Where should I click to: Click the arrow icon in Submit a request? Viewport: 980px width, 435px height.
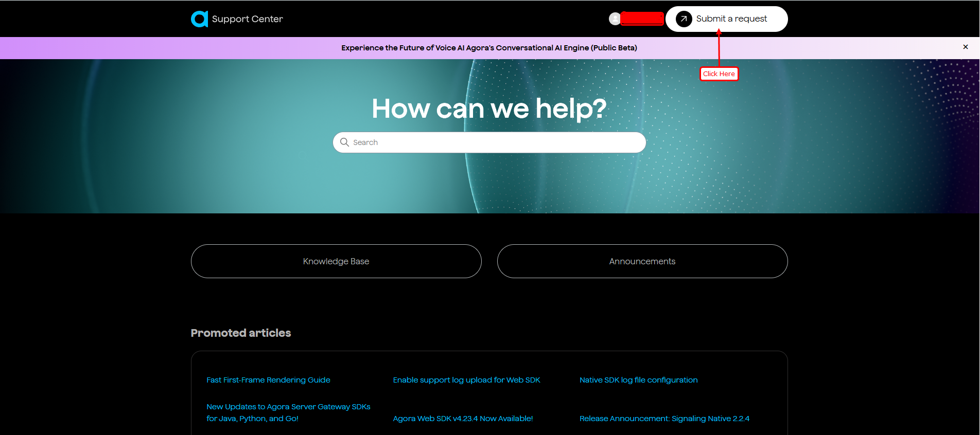(x=684, y=19)
